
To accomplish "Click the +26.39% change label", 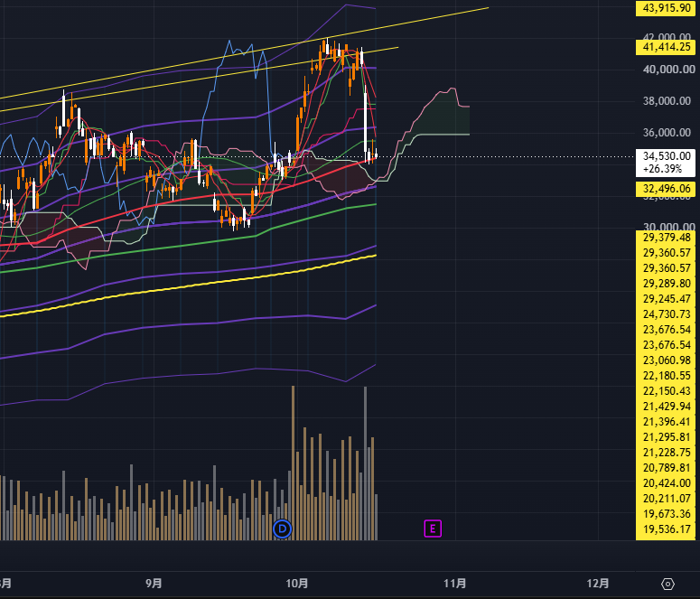I will [x=662, y=169].
